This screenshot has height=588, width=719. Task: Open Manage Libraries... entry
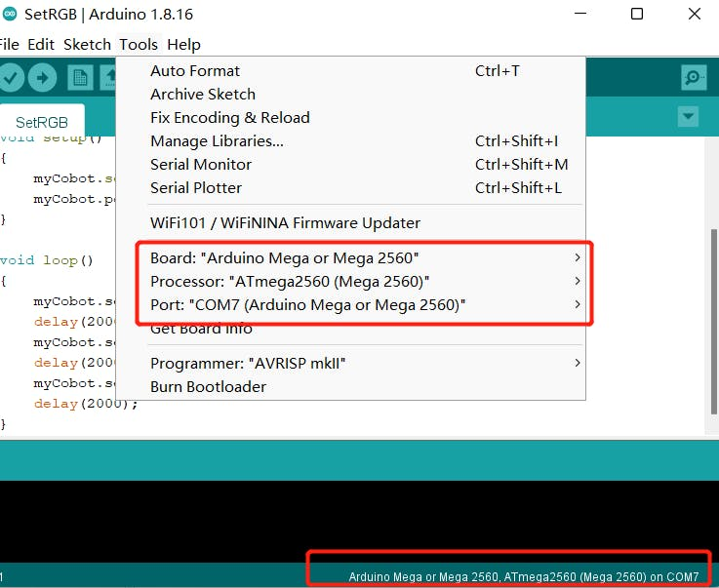tap(351, 140)
